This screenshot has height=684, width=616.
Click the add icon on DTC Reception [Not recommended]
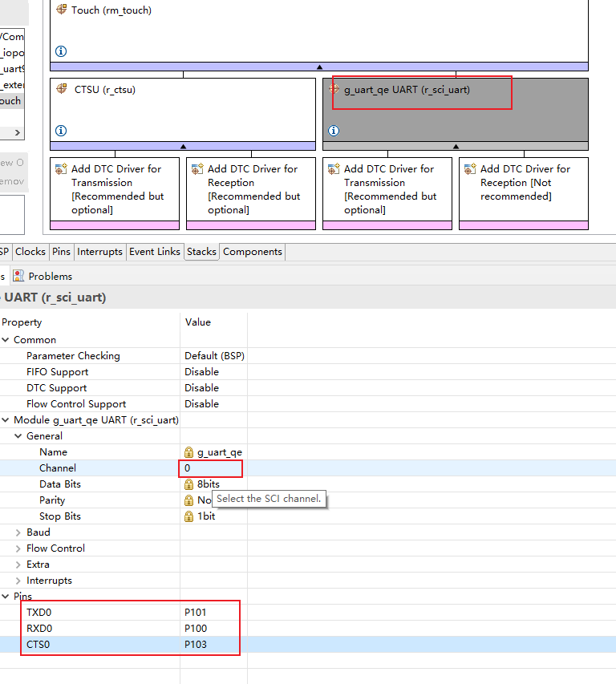click(468, 169)
